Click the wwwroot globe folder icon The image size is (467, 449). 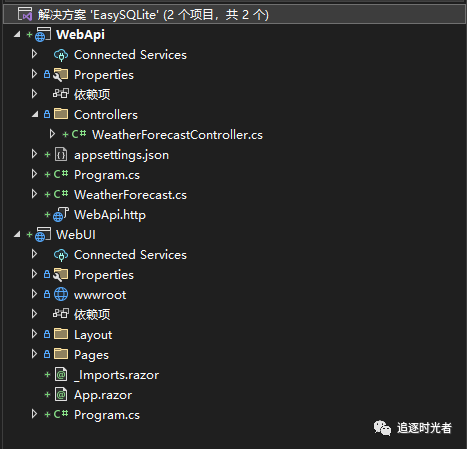point(61,294)
